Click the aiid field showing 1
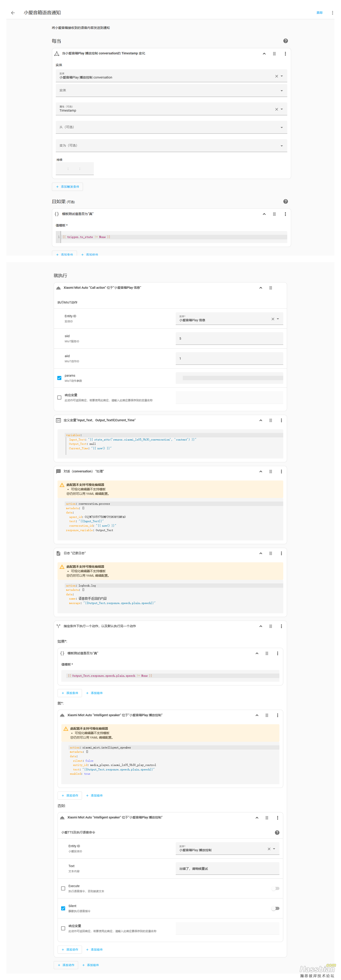Image resolution: width=341 pixels, height=980 pixels. click(229, 358)
